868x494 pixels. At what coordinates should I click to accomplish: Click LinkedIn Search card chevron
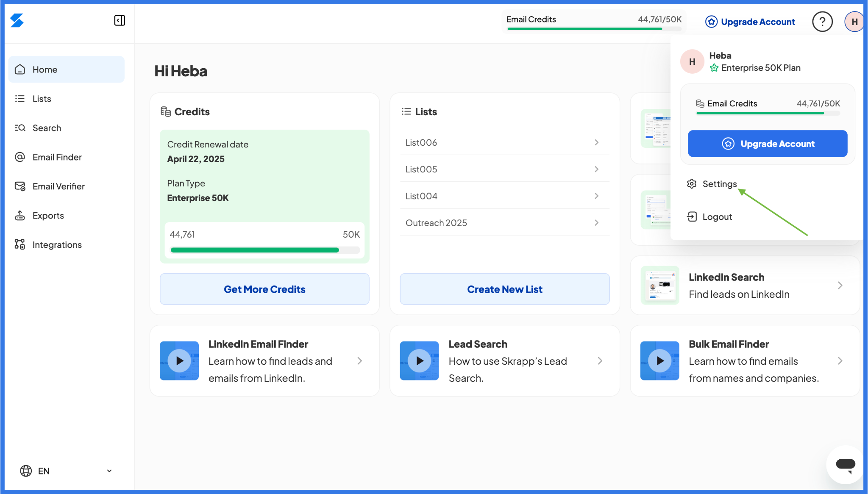[840, 285]
